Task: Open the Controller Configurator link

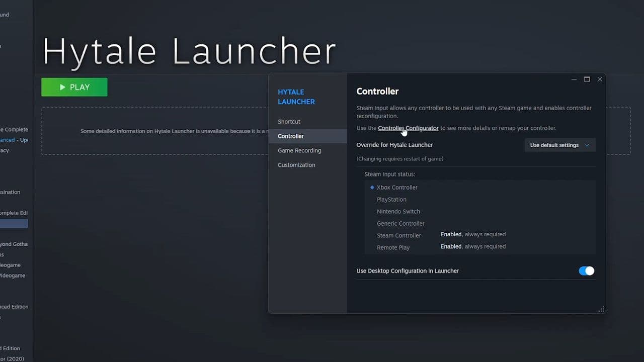Action: pos(408,128)
